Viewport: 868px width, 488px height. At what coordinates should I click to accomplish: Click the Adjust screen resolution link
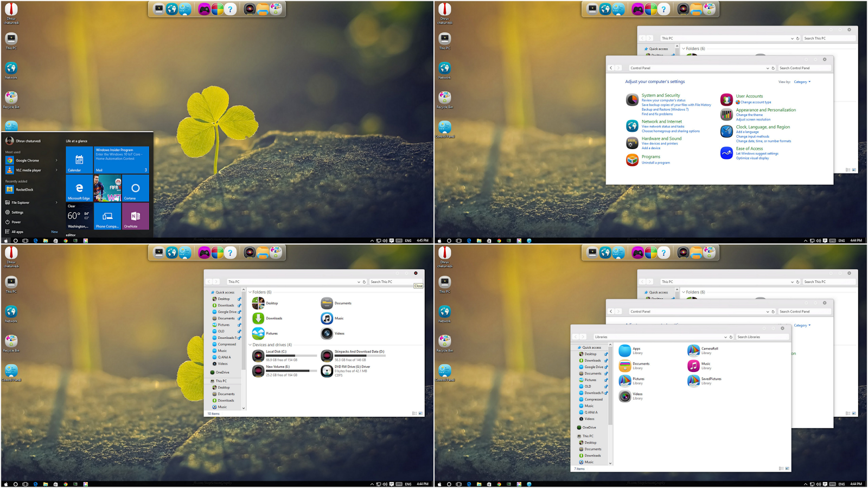coord(753,120)
